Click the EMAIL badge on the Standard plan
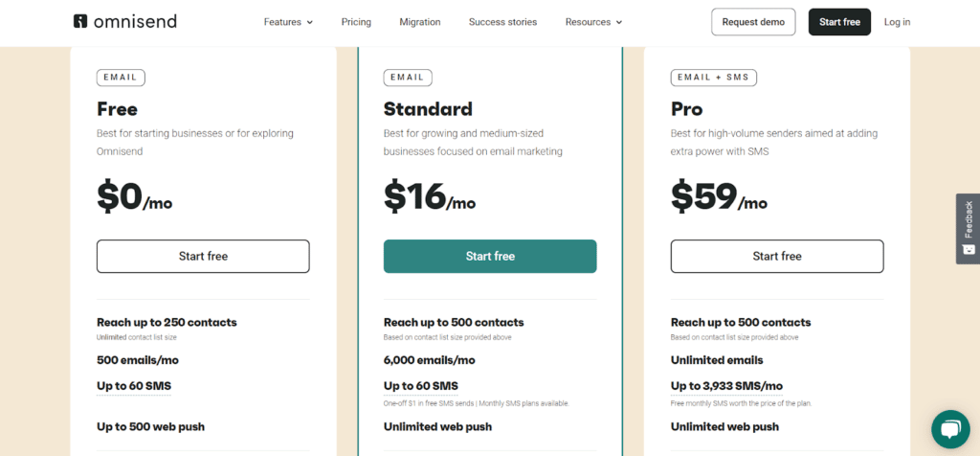This screenshot has width=980, height=456. (x=408, y=78)
